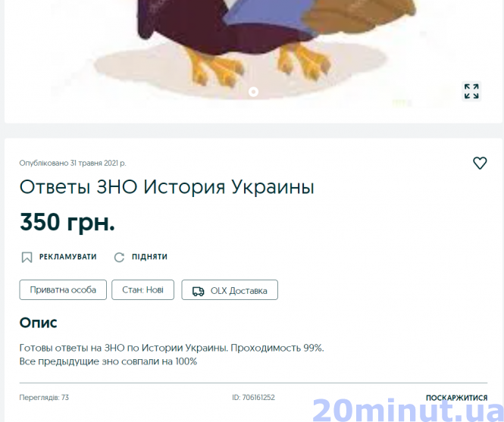Click the description text about ЗНО answers
The width and height of the screenshot is (504, 422).
tap(171, 355)
